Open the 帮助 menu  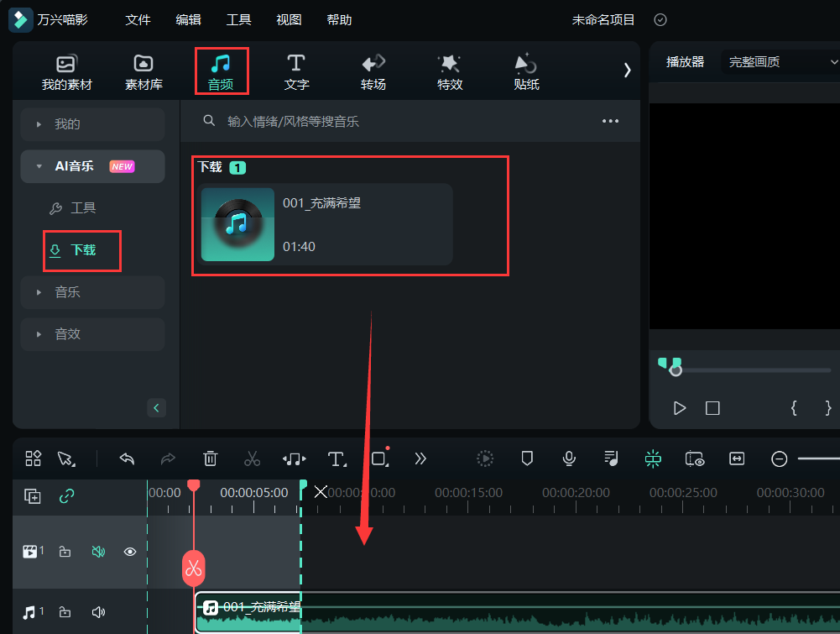click(x=339, y=19)
